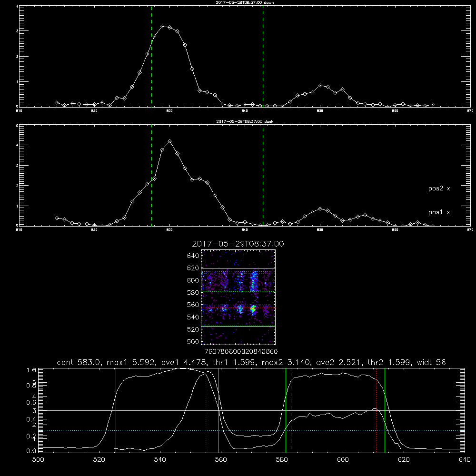The image size is (476, 476).
Task: Click the 620 label on the spectral image y-axis
Action: pyautogui.click(x=193, y=268)
